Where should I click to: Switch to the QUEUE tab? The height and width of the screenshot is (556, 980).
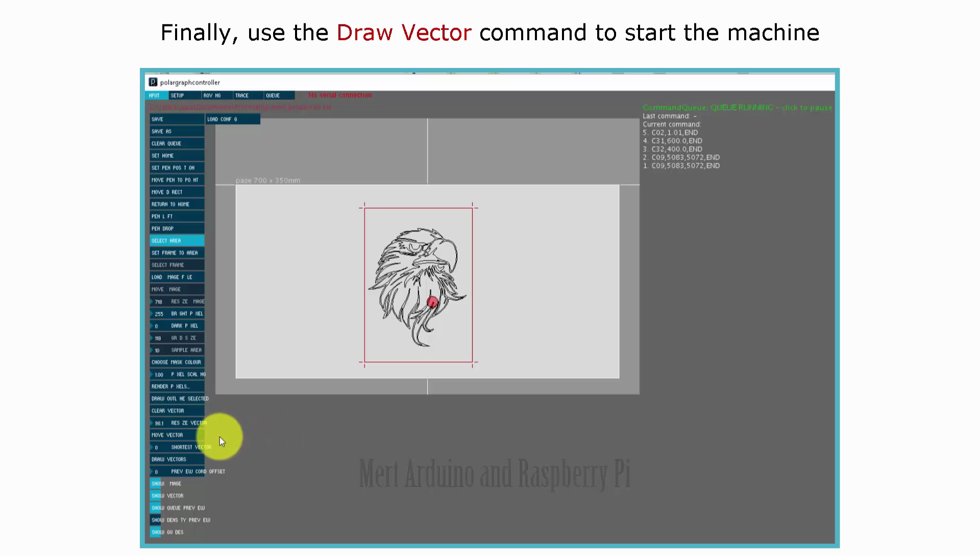[274, 95]
